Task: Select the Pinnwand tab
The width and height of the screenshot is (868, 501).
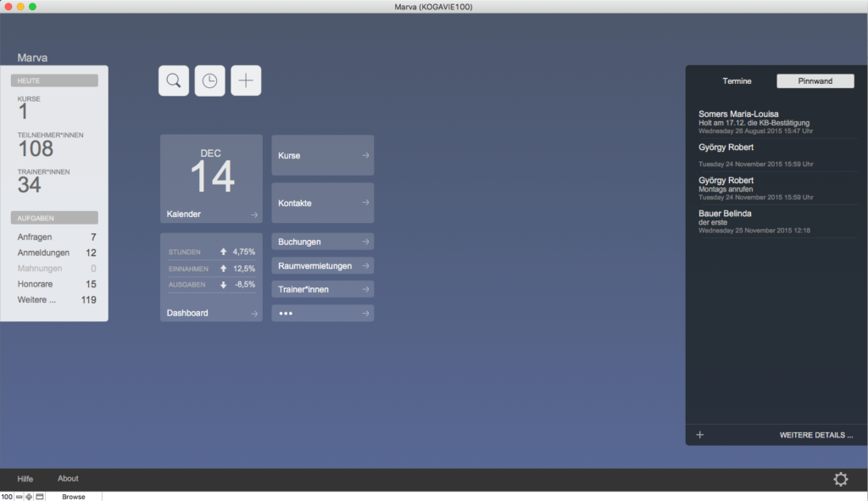Action: (x=815, y=81)
